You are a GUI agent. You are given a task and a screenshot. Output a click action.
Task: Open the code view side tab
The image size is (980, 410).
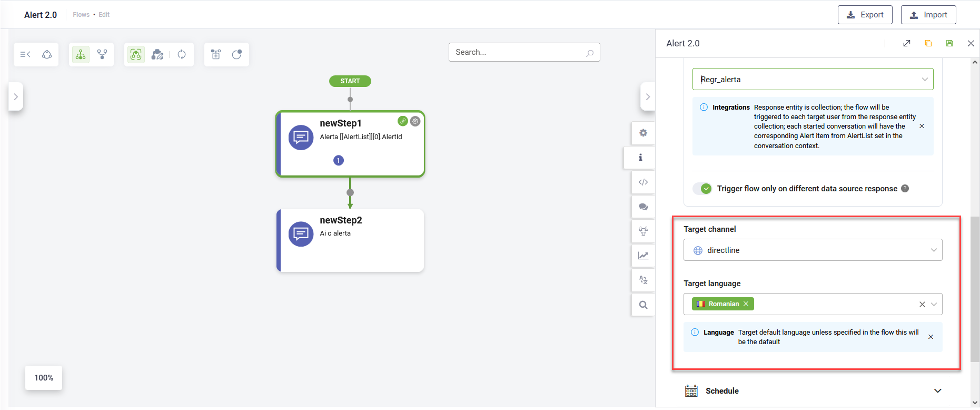[643, 182]
